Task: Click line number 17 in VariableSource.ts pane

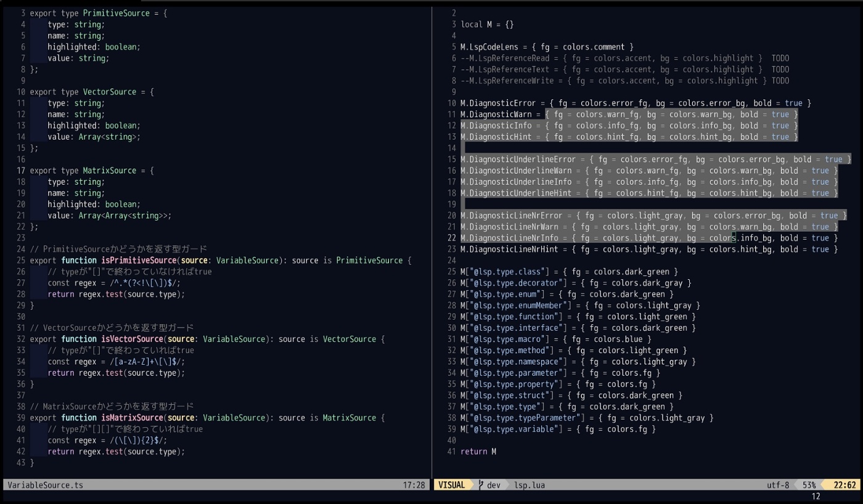Action: pos(21,171)
